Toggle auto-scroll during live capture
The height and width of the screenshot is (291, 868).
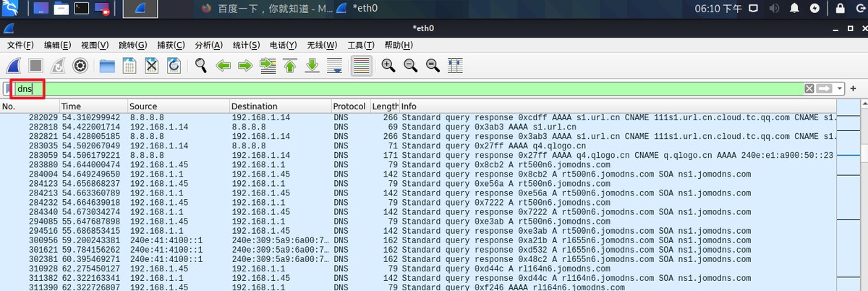click(x=335, y=66)
